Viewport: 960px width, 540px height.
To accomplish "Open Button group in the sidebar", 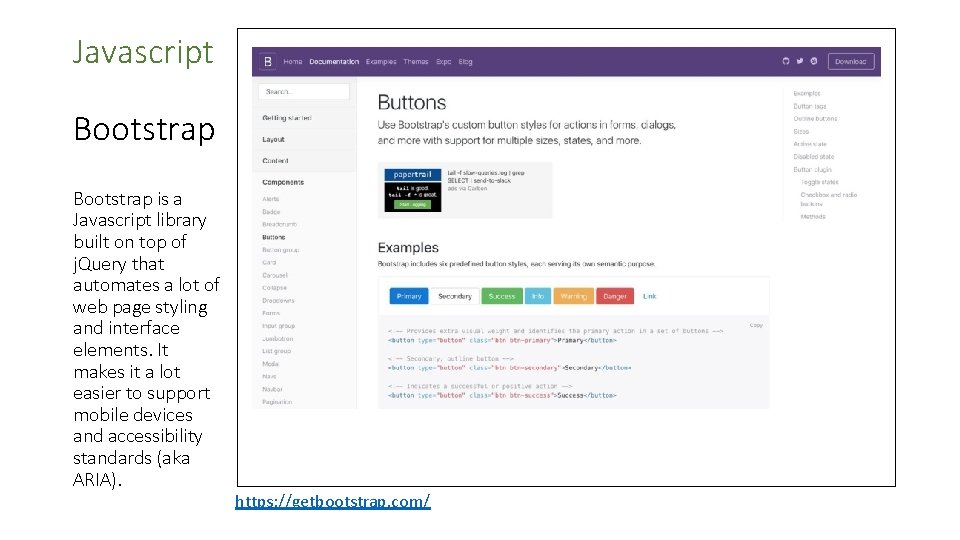I will pos(280,250).
